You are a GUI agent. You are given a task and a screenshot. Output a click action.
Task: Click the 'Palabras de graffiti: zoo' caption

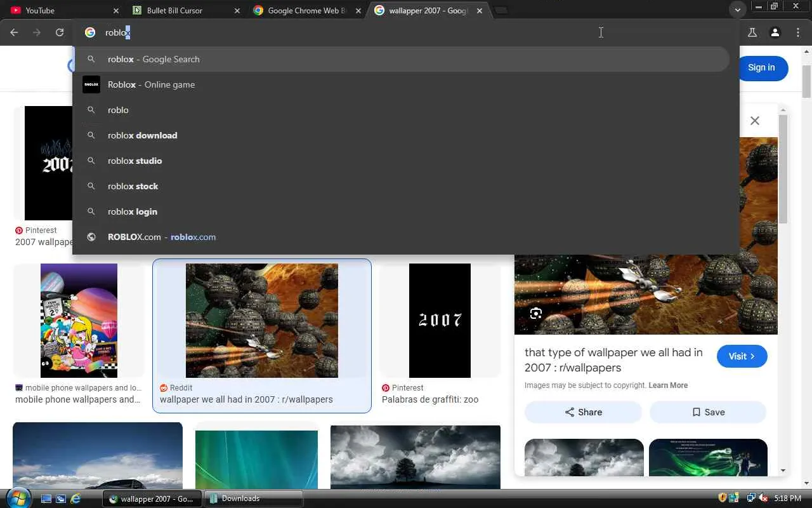(430, 399)
